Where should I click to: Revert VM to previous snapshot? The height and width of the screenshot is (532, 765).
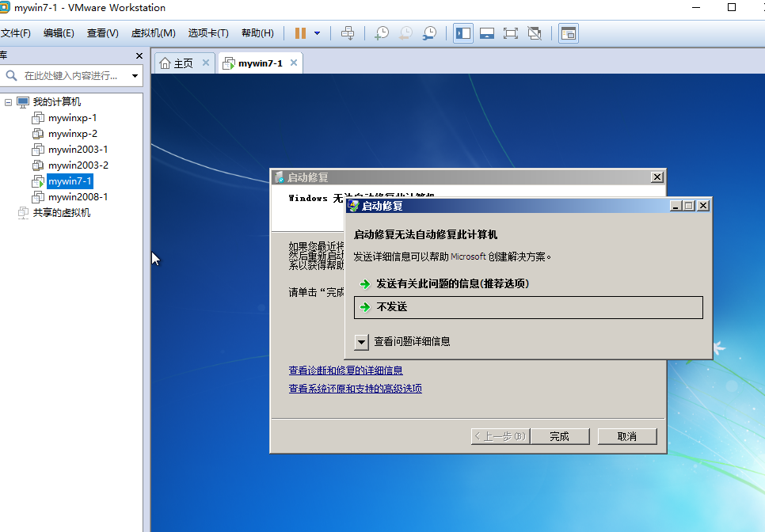(405, 33)
